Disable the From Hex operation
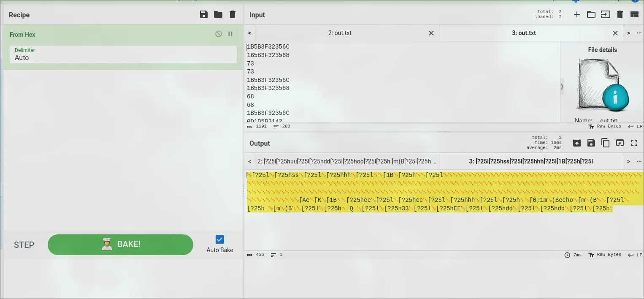Screen dimensions: 644x299 click(219, 34)
